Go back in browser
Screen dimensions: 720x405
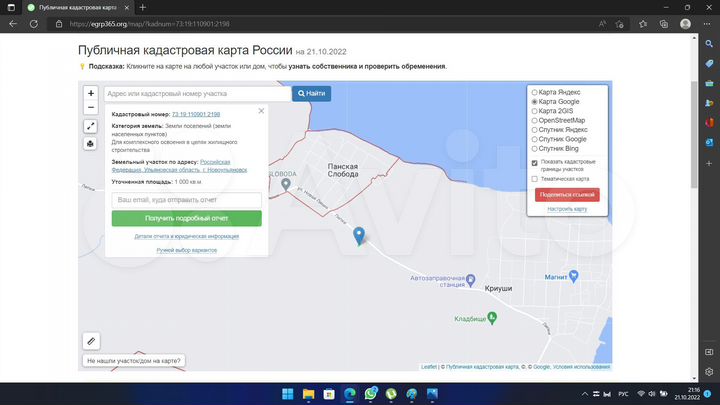point(13,24)
